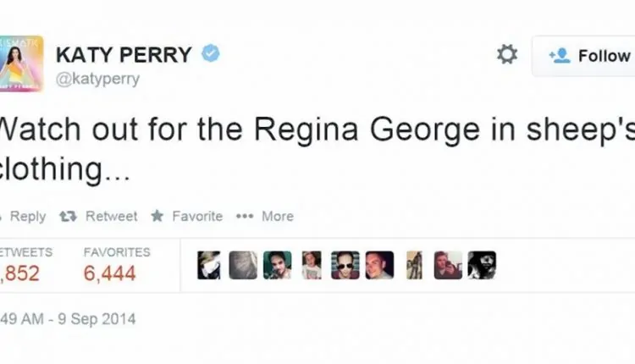Click the tweet text about Regina George
This screenshot has height=364, width=635.
317,149
